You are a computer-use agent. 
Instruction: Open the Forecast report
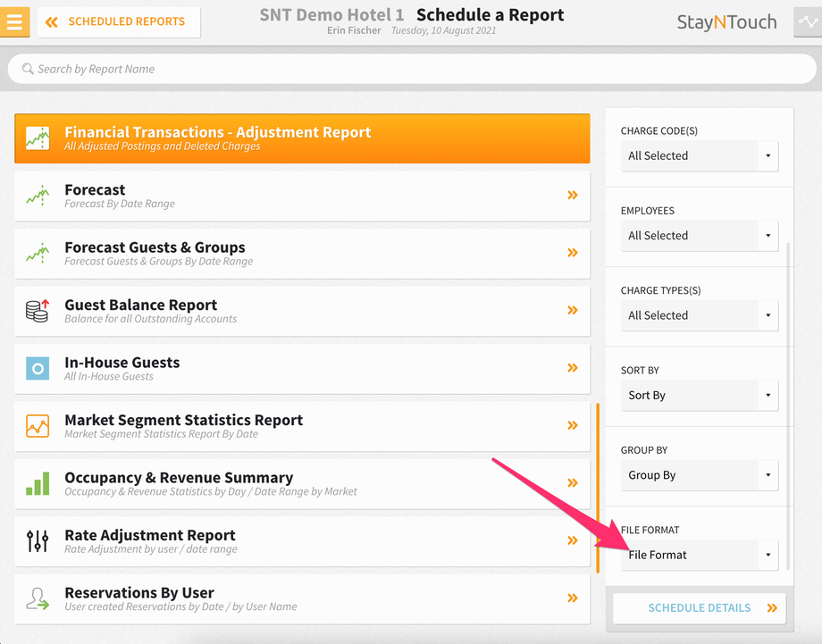pos(302,196)
